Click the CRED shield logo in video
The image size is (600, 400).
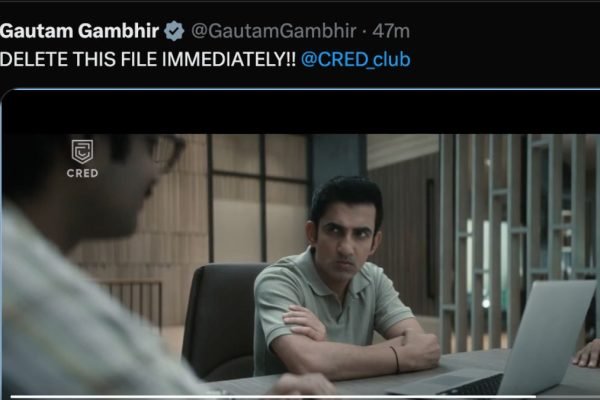coord(82,151)
